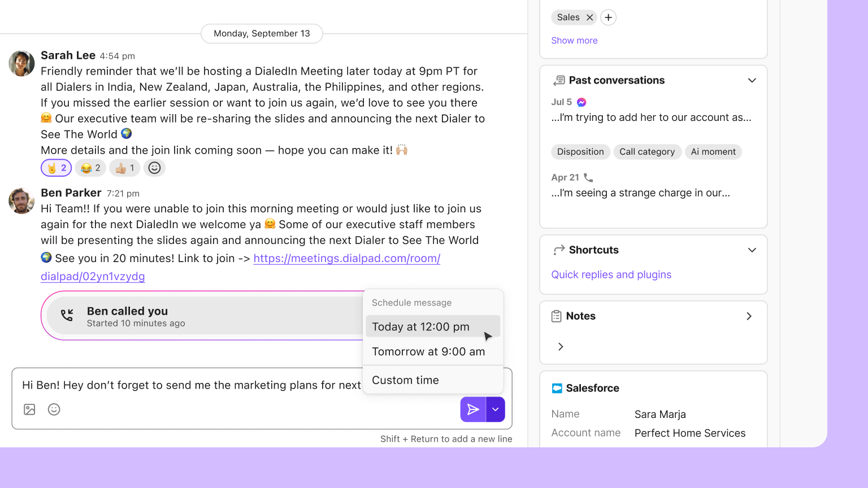Choose Custom time from schedule menu
Screen dimensions: 868x488
pos(405,380)
